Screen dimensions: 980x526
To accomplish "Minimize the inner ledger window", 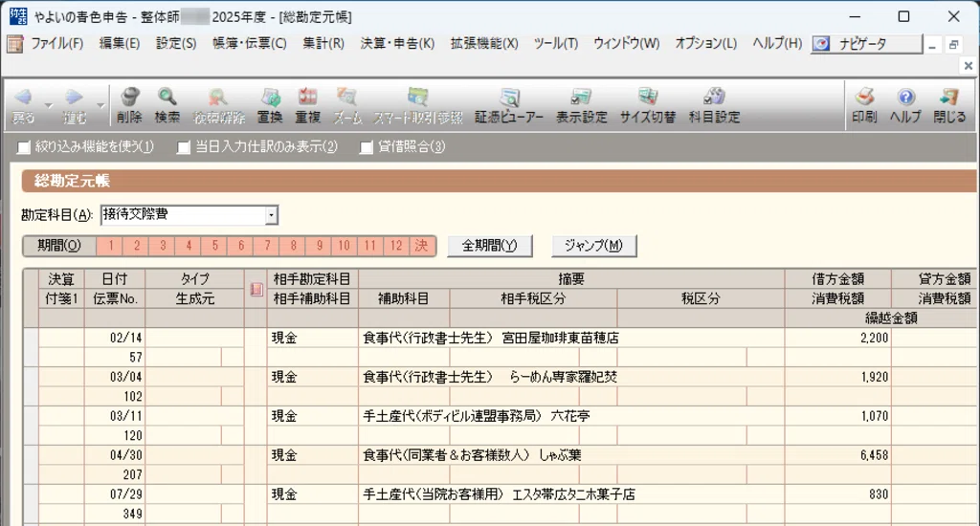I will point(932,45).
